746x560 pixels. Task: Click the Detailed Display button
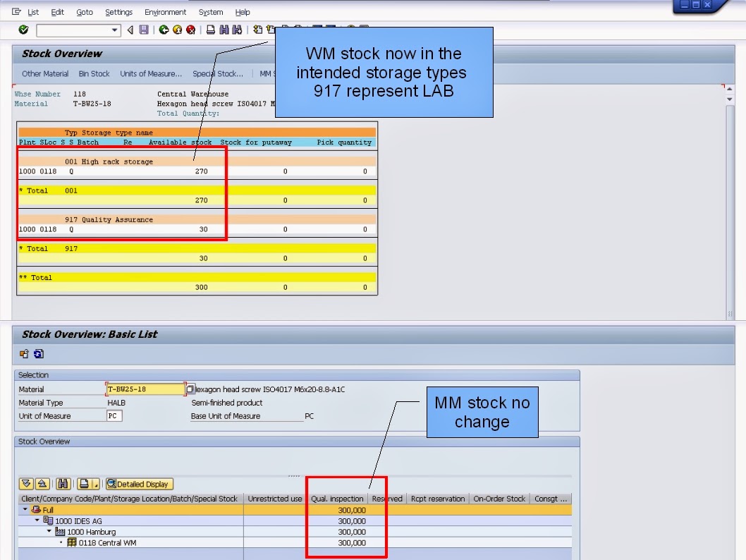coord(139,484)
